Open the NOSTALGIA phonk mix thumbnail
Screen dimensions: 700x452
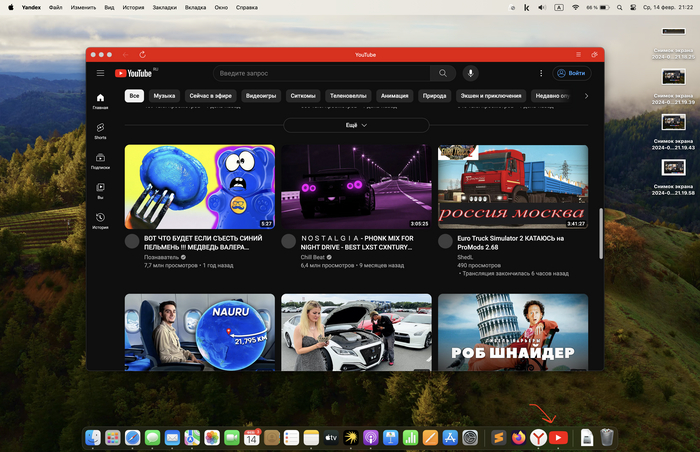click(356, 187)
